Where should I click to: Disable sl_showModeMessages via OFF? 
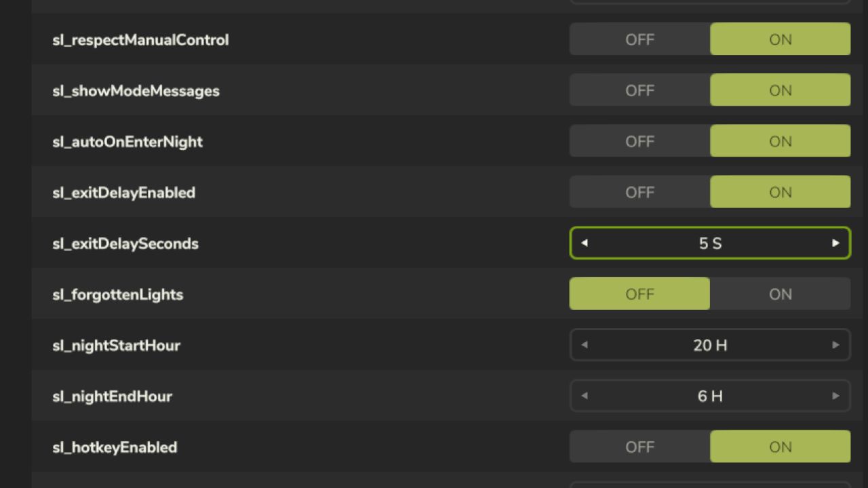tap(639, 90)
